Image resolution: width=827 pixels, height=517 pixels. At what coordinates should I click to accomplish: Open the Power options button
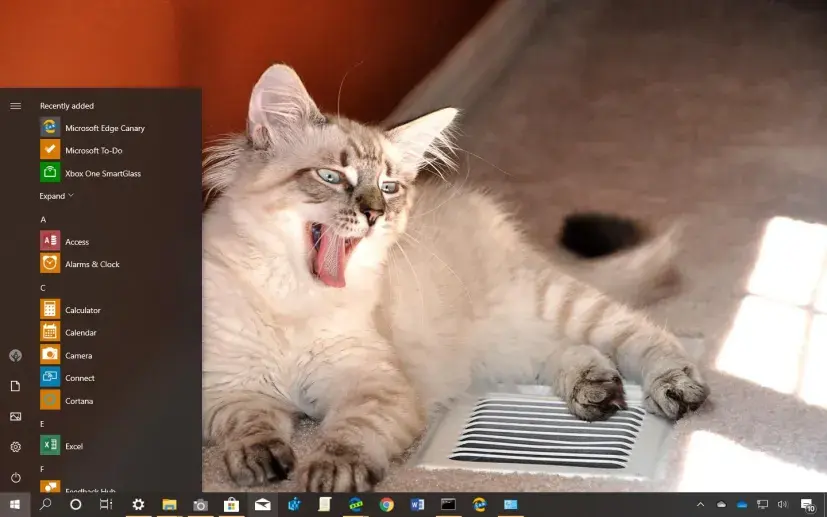[x=15, y=477]
